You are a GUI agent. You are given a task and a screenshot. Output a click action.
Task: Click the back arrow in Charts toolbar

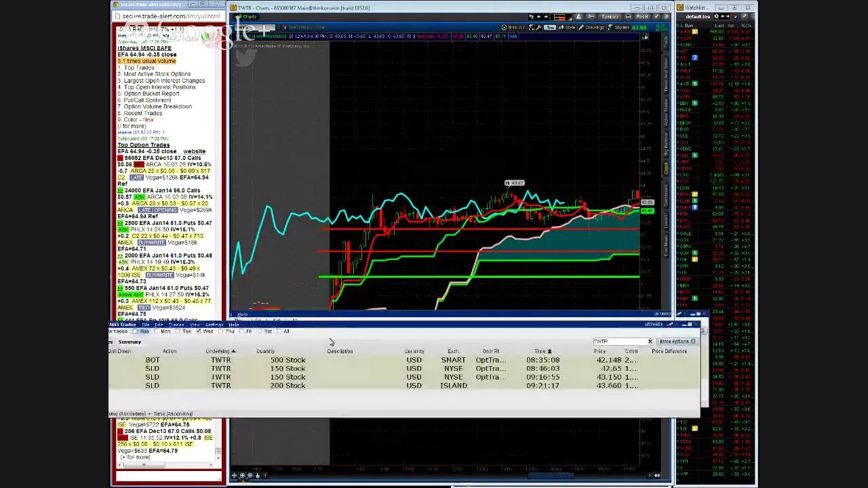[x=538, y=17]
